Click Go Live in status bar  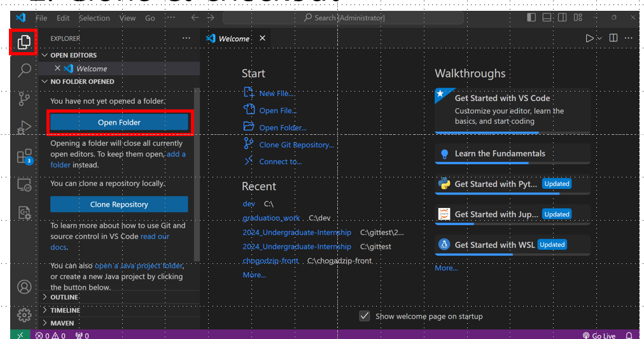(599, 335)
